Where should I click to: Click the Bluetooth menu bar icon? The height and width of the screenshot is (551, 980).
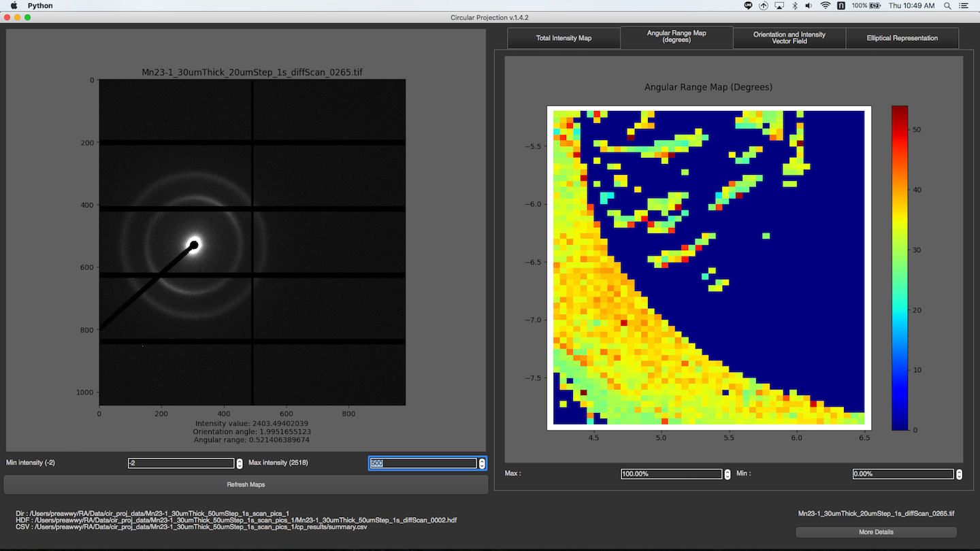794,5
